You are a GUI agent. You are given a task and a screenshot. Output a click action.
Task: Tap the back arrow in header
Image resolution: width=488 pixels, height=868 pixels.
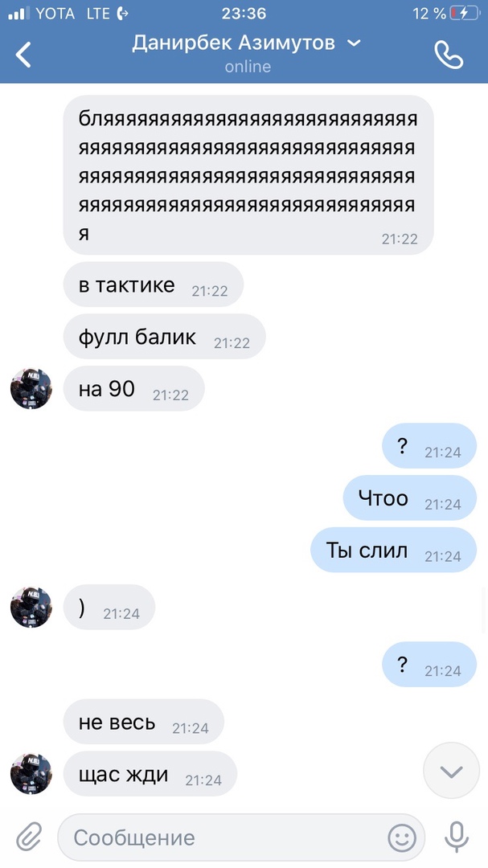(x=23, y=55)
